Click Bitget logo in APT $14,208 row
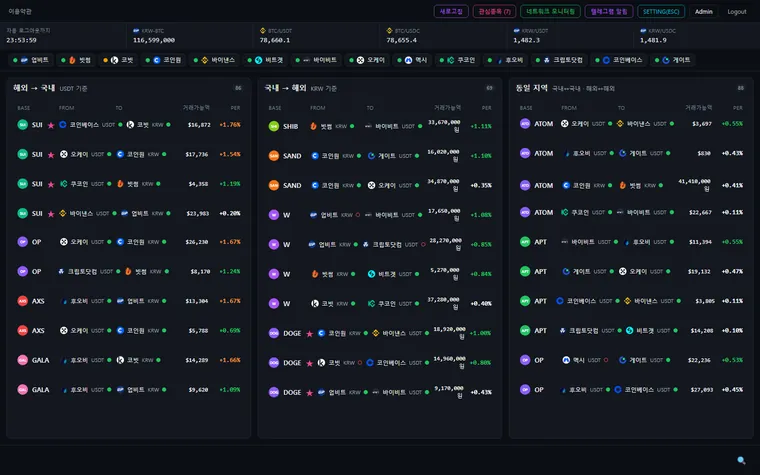 (x=630, y=331)
